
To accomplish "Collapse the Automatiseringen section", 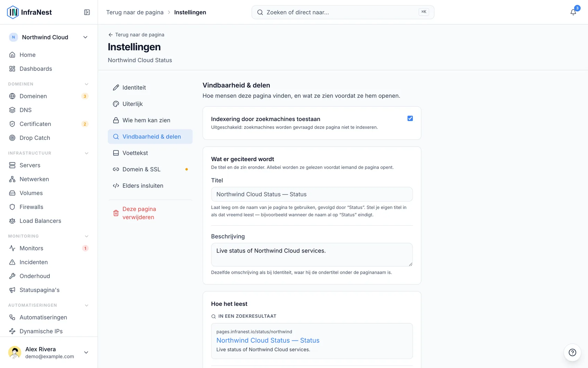I will (x=87, y=305).
